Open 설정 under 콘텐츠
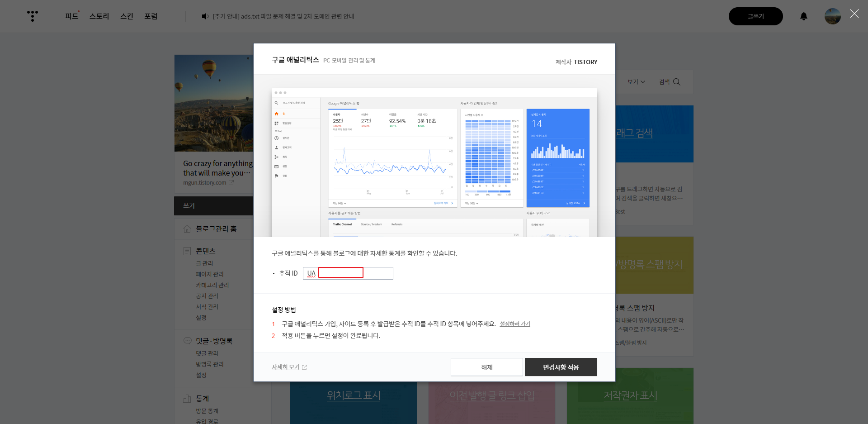This screenshot has height=424, width=868. pyautogui.click(x=201, y=318)
